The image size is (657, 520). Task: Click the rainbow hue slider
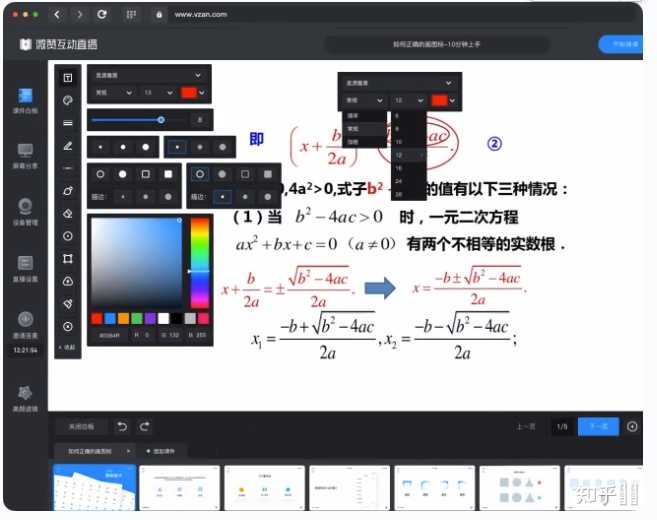pyautogui.click(x=199, y=262)
